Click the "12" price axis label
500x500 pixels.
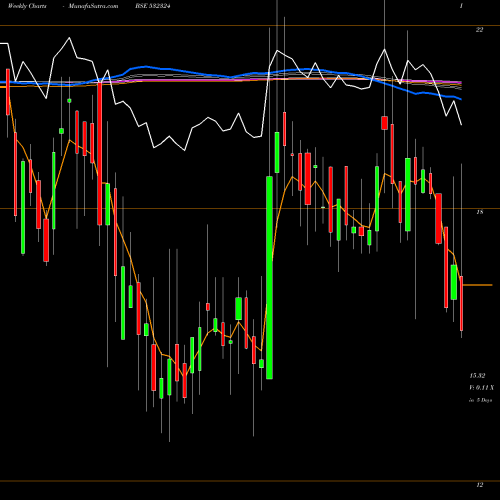point(479,485)
